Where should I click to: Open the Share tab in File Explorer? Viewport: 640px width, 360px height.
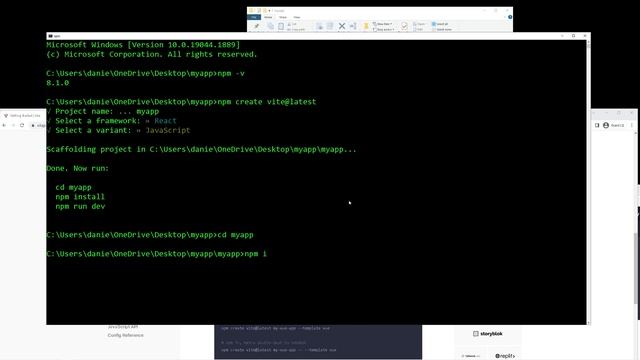283,17
